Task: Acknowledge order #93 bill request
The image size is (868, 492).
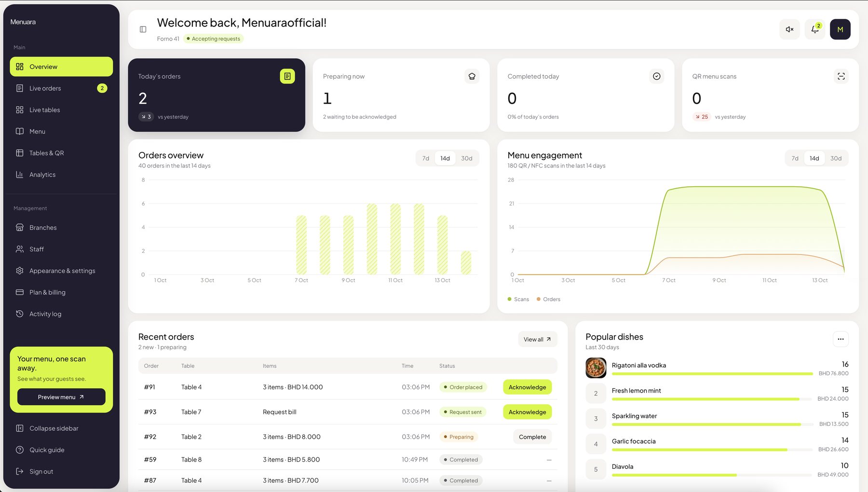Action: [x=528, y=412]
